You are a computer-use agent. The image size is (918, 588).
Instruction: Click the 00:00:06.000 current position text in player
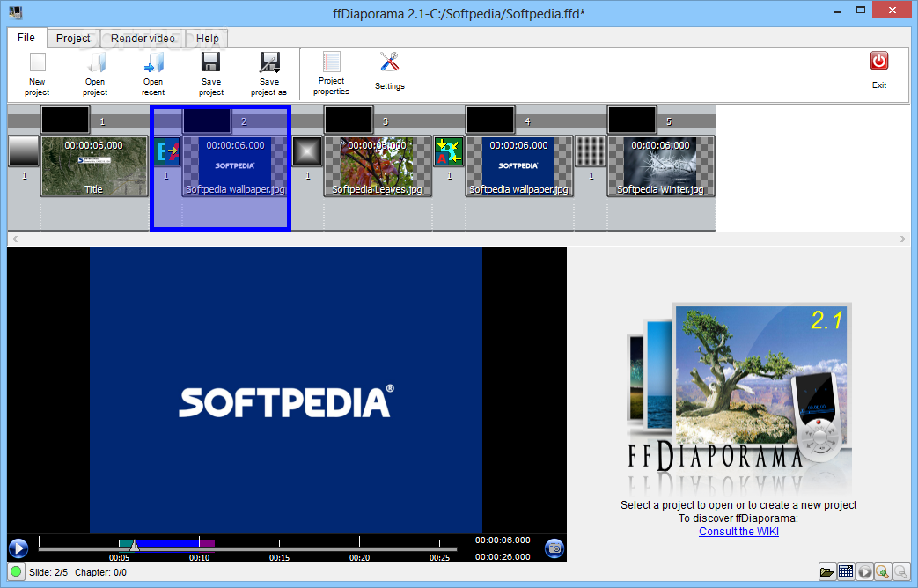pyautogui.click(x=503, y=540)
